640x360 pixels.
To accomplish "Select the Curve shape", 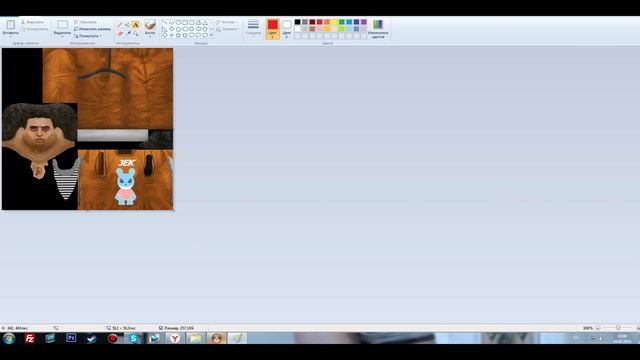I will click(171, 22).
